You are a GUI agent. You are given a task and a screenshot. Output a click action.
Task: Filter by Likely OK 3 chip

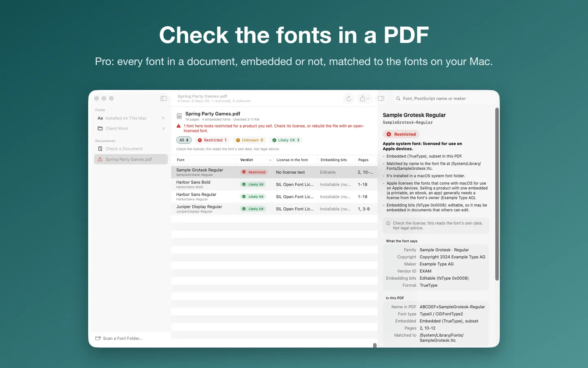click(286, 140)
